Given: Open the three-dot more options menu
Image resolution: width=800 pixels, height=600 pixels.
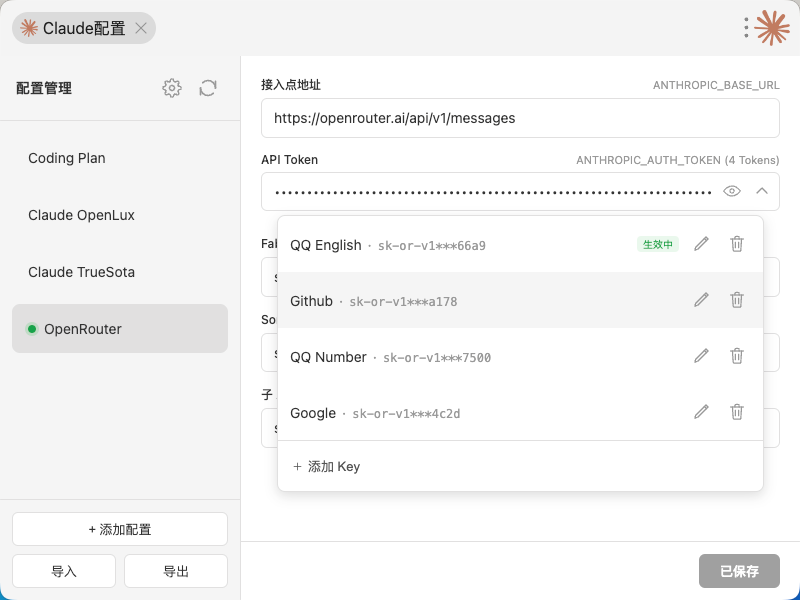Looking at the screenshot, I should click(746, 28).
